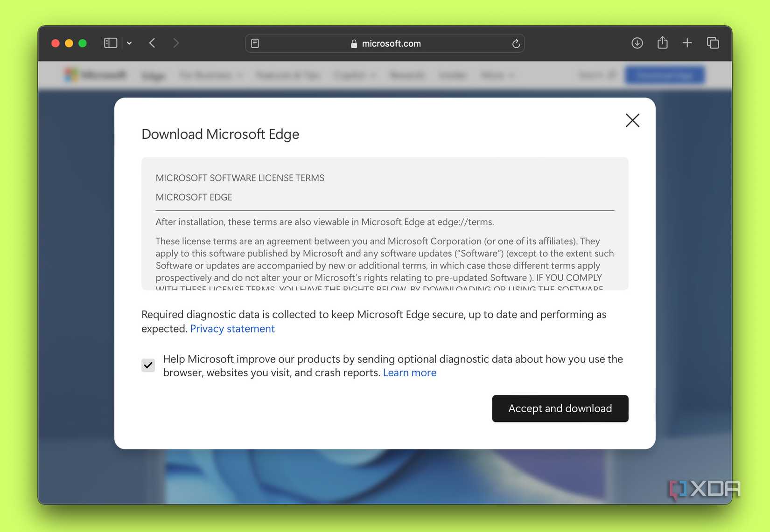Open the Learn more link
The width and height of the screenshot is (770, 532).
tap(410, 373)
